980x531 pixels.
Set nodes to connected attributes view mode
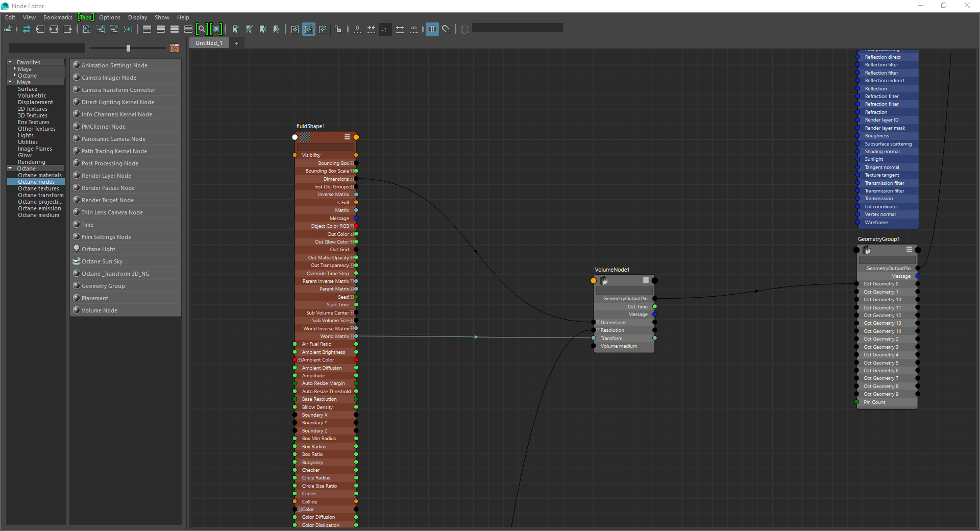161,29
